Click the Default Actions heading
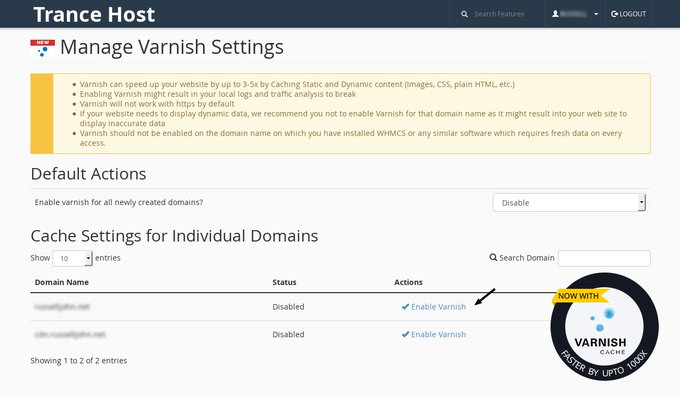680x396 pixels. pyautogui.click(x=88, y=174)
